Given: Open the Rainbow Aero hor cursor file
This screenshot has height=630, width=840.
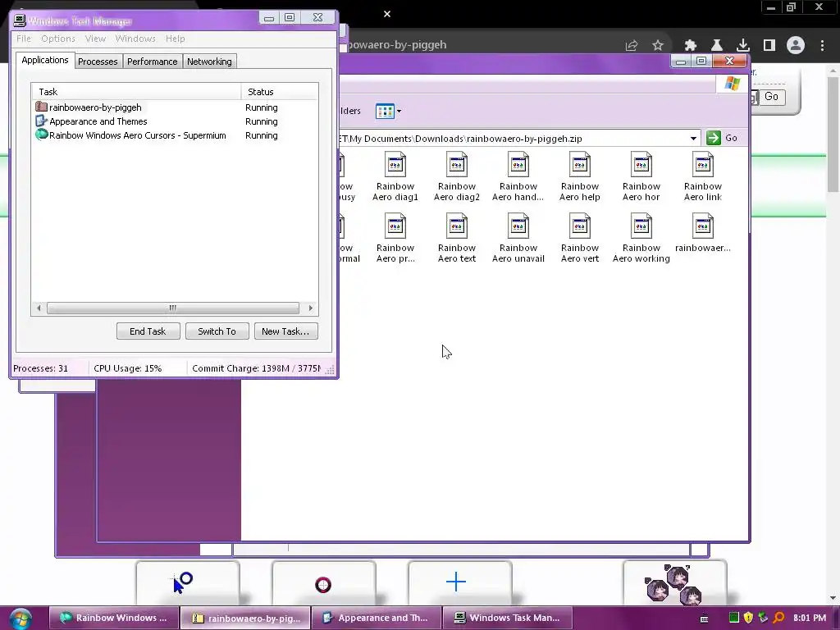Looking at the screenshot, I should (641, 177).
